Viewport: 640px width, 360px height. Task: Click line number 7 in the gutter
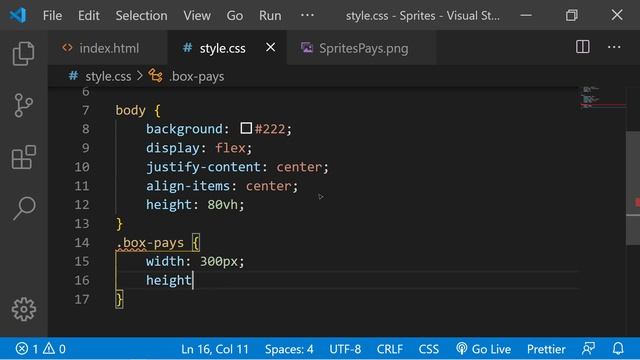pos(85,110)
